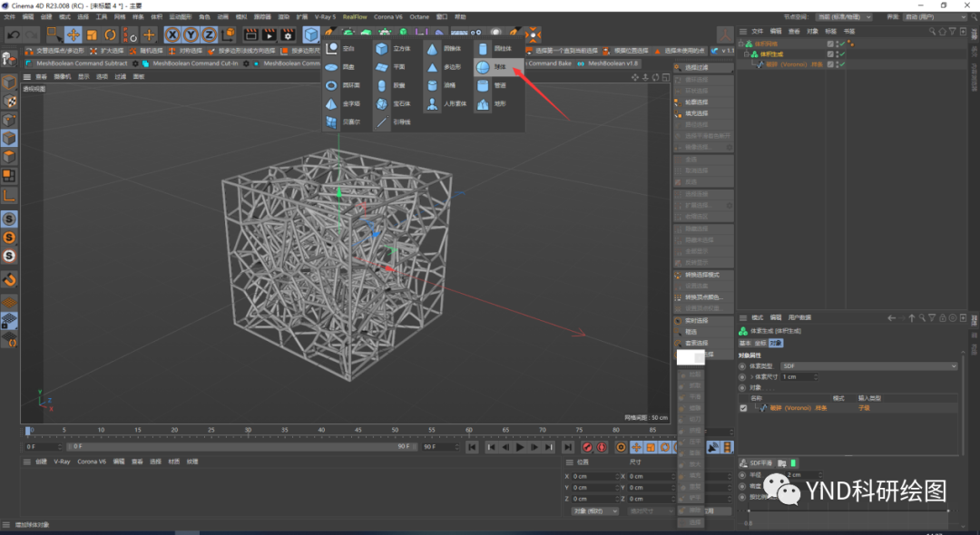Open the 对象 (相对) coordinate mode dropdown
Screen dimensions: 980x535
pos(594,511)
